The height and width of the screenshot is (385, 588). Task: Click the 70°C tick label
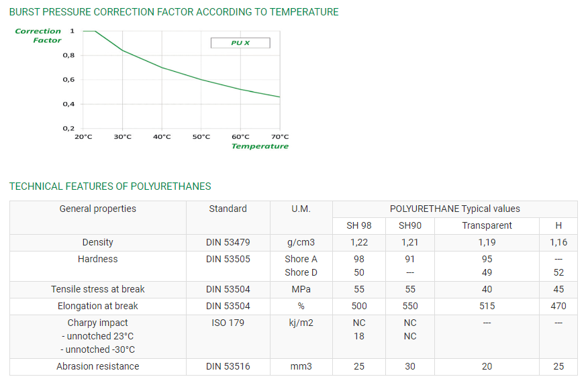(279, 137)
